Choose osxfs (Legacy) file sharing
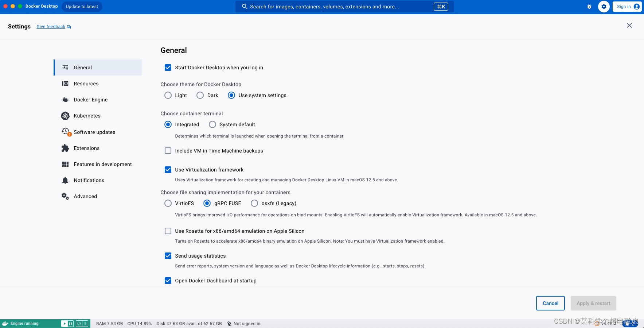The width and height of the screenshot is (644, 328). pyautogui.click(x=254, y=203)
